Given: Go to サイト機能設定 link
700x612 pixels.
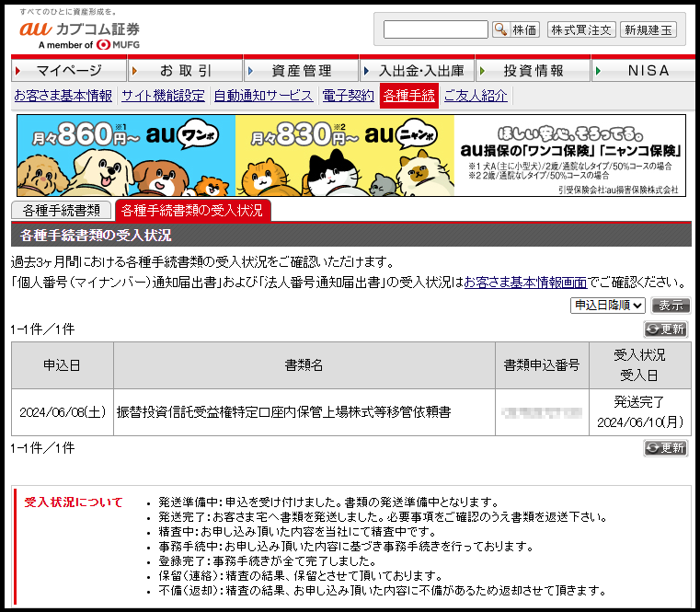Looking at the screenshot, I should tap(163, 96).
